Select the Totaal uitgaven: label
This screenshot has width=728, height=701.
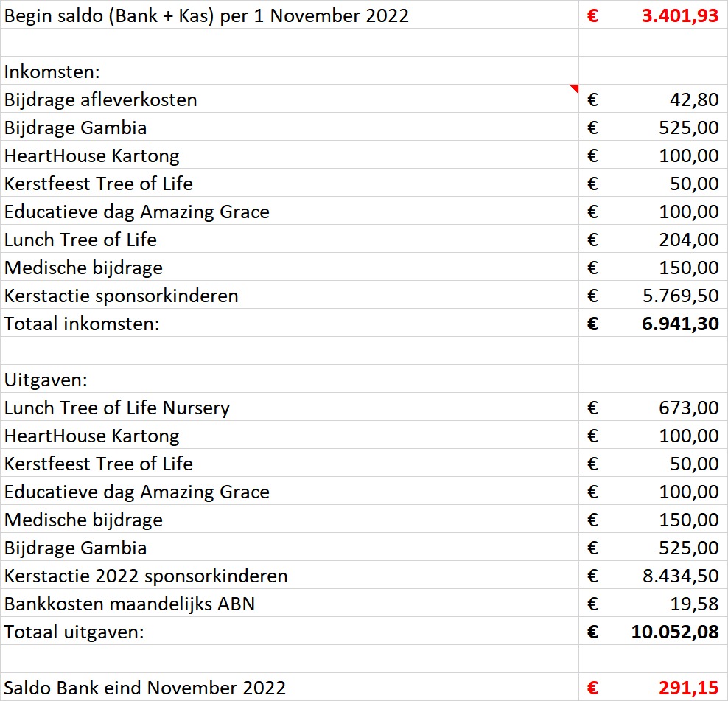(74, 632)
